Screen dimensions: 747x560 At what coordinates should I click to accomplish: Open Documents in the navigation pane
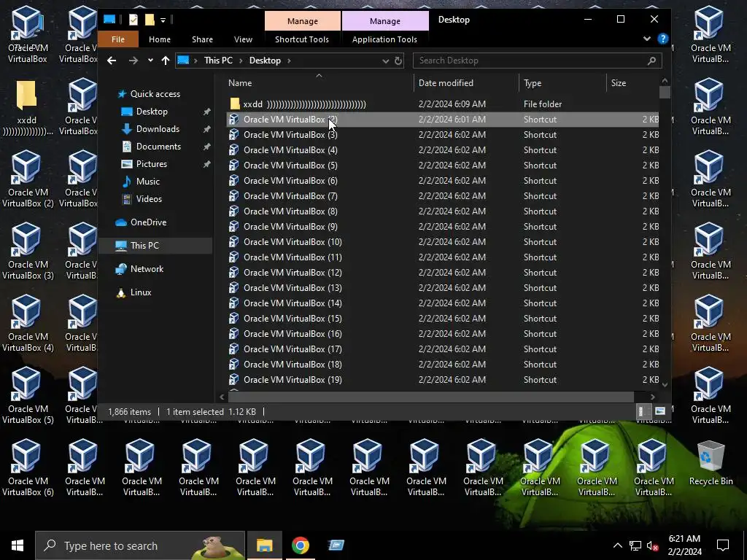[158, 146]
